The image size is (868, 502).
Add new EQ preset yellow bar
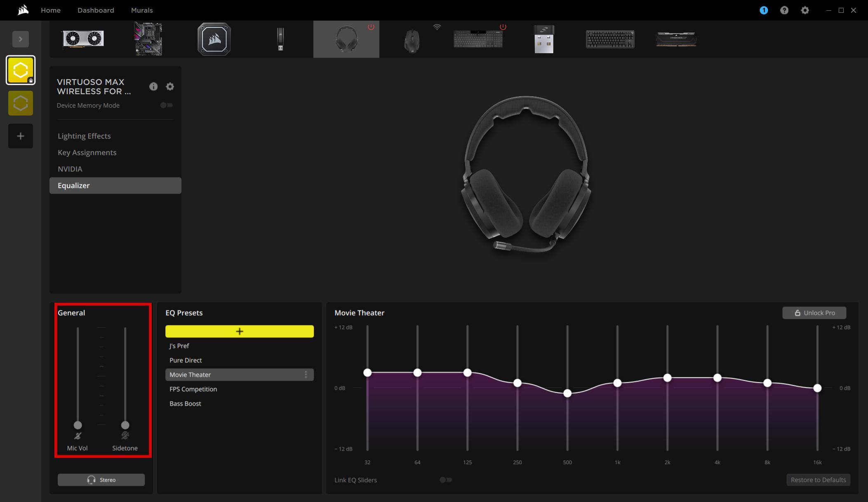pos(239,331)
